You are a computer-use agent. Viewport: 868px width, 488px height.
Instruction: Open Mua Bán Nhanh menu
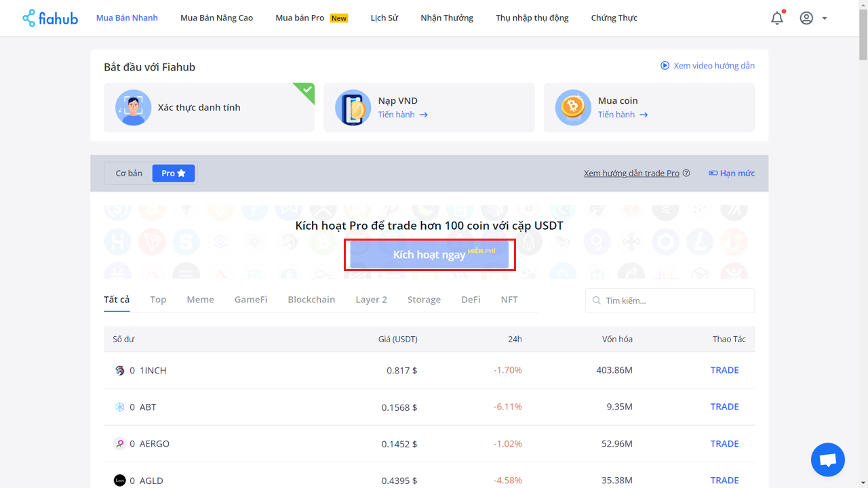pyautogui.click(x=127, y=18)
